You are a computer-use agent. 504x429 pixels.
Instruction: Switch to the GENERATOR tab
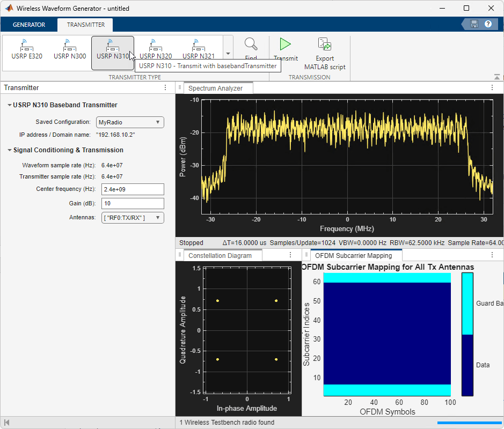click(29, 25)
